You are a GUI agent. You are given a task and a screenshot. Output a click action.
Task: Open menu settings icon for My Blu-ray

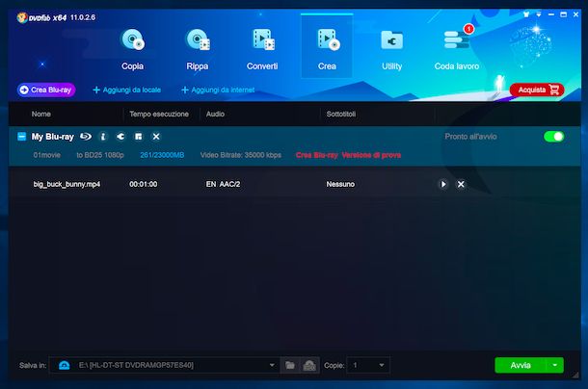pyautogui.click(x=139, y=137)
